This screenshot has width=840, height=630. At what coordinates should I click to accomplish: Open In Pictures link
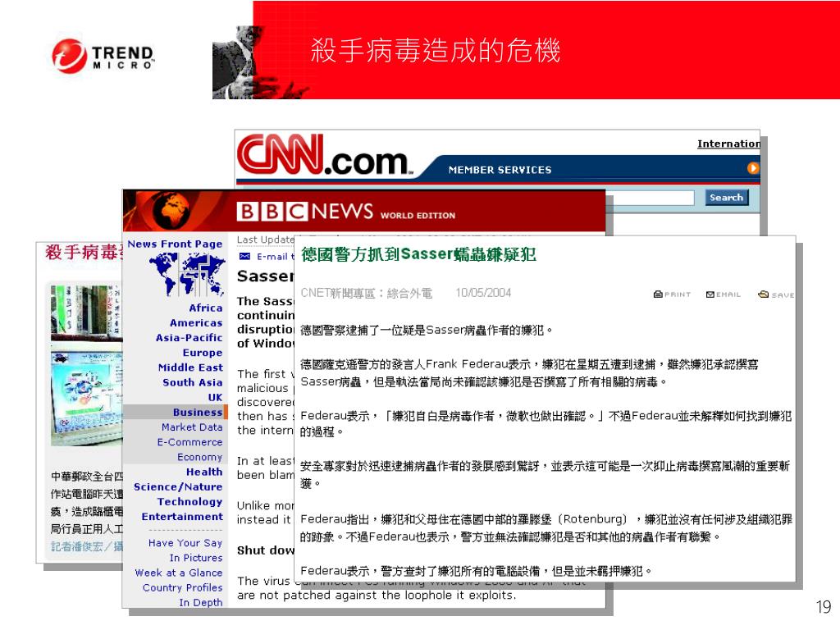pos(196,558)
